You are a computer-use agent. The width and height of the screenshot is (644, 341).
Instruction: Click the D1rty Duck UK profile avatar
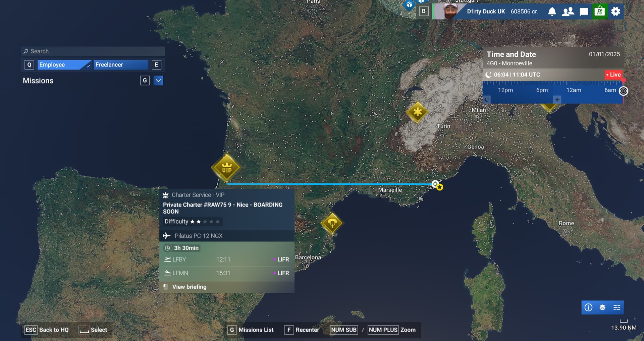450,12
